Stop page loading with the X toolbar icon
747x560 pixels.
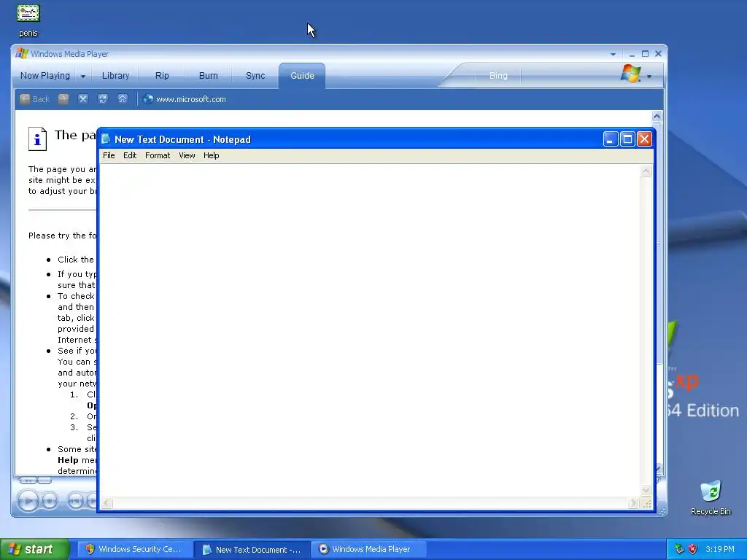pos(83,99)
